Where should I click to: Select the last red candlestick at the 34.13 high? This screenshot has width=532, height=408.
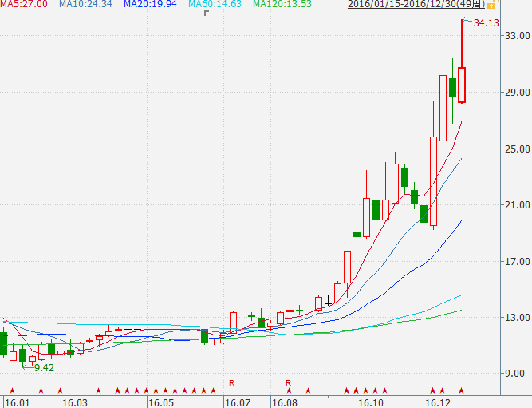coord(461,85)
